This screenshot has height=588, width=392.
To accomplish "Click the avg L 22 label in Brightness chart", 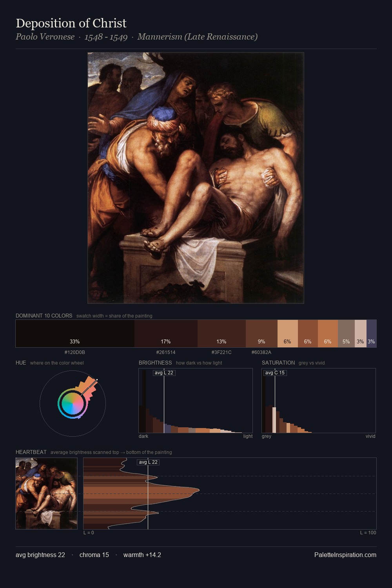I will click(x=164, y=373).
